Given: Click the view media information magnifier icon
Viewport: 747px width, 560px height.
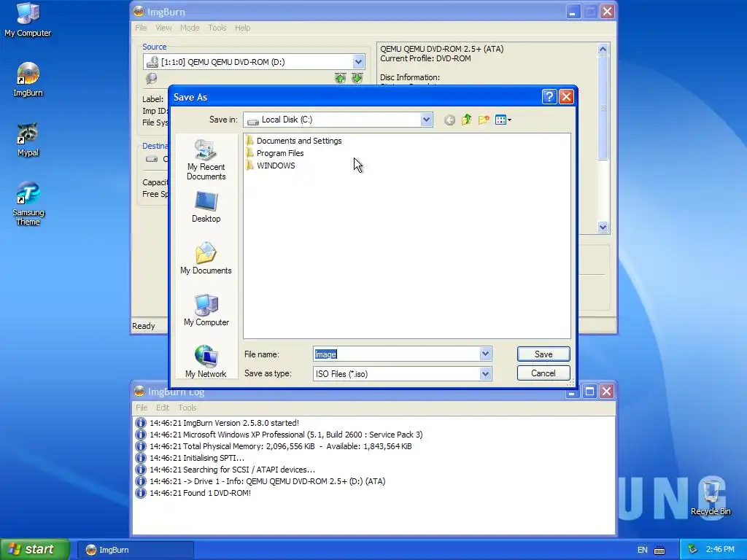Looking at the screenshot, I should point(152,79).
